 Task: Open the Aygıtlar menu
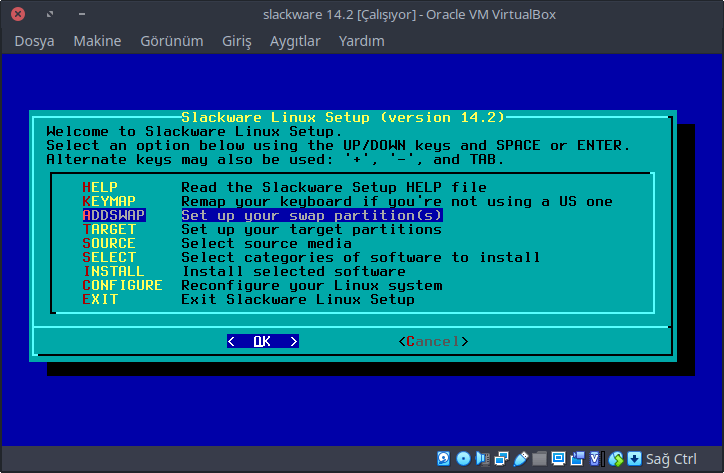pyautogui.click(x=295, y=41)
